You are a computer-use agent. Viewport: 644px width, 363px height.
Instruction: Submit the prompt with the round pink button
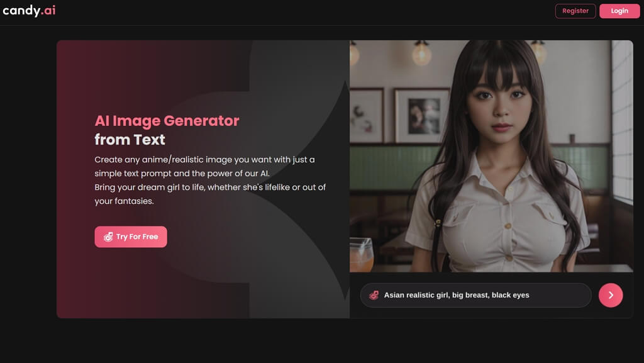611,295
